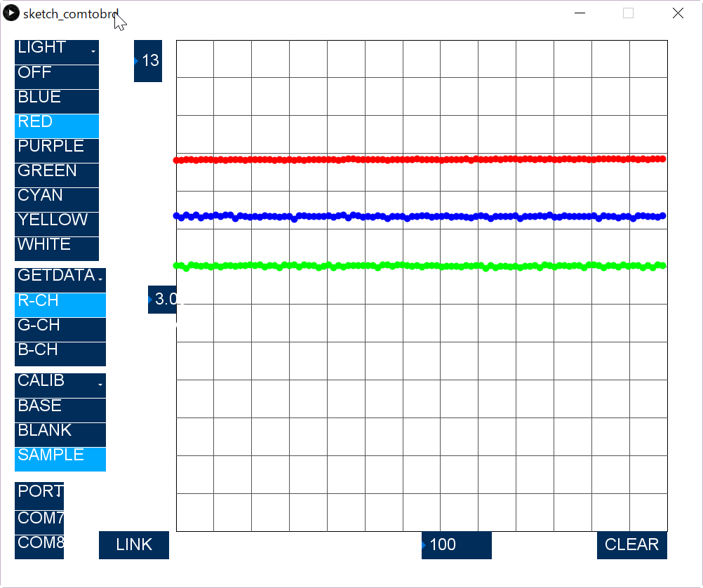Select WHITE light option
This screenshot has width=703, height=588.
click(x=57, y=249)
